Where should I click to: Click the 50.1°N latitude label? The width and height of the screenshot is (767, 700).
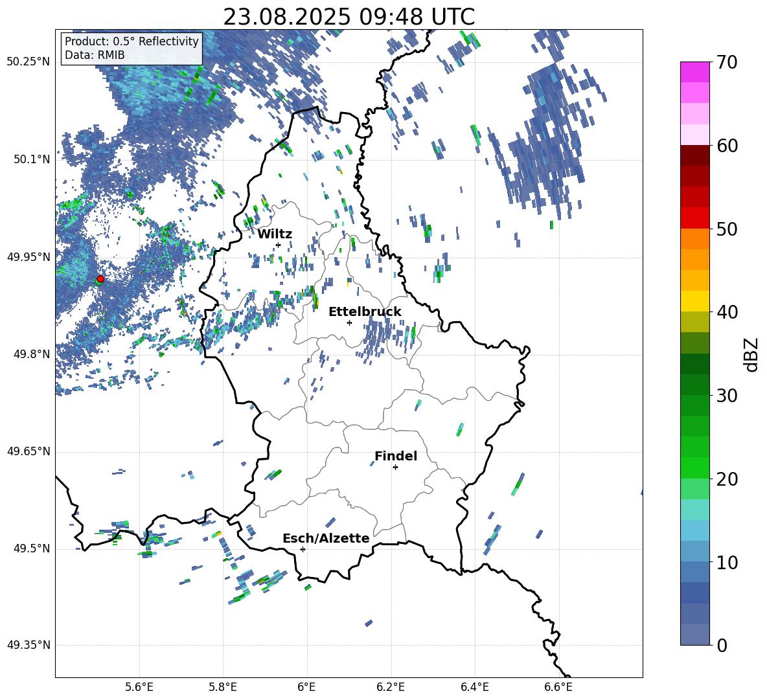(x=32, y=159)
